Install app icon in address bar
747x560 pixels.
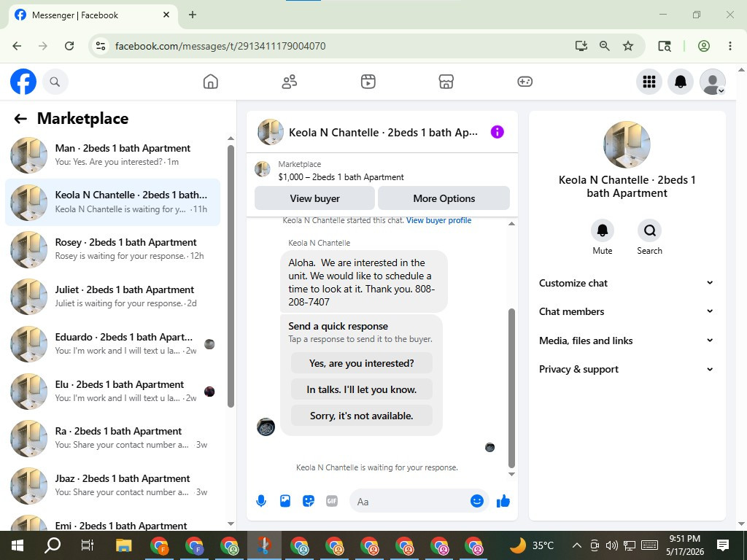click(x=581, y=46)
